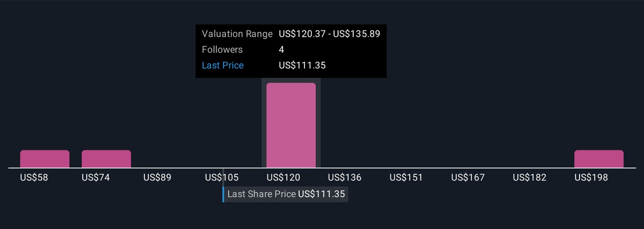Click the US$136 axis label

tap(344, 177)
